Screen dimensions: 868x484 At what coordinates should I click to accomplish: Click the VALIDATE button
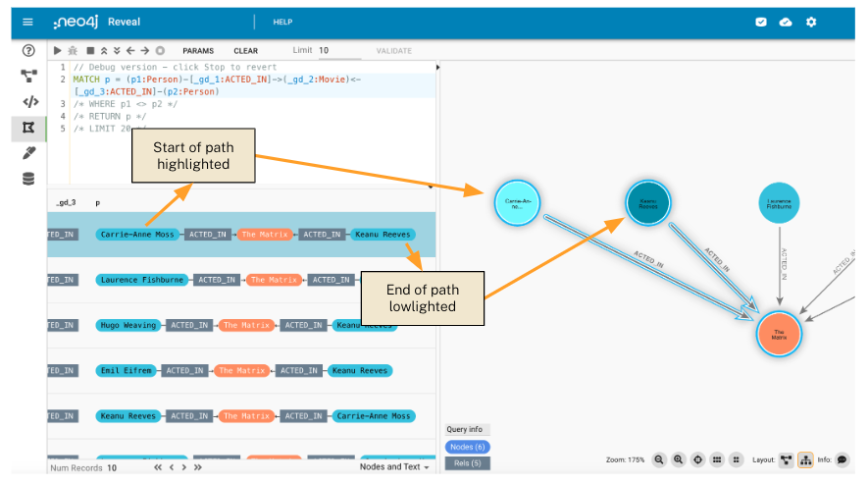(x=394, y=51)
